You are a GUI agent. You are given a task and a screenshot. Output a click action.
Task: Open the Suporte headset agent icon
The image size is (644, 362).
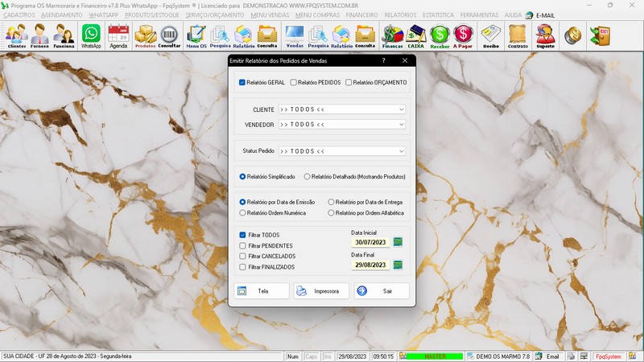click(546, 36)
